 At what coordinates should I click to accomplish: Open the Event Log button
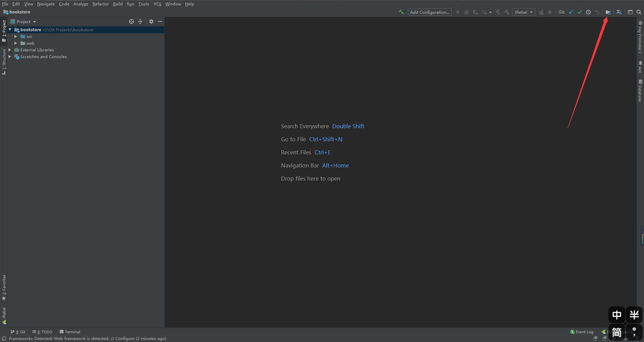pyautogui.click(x=582, y=332)
